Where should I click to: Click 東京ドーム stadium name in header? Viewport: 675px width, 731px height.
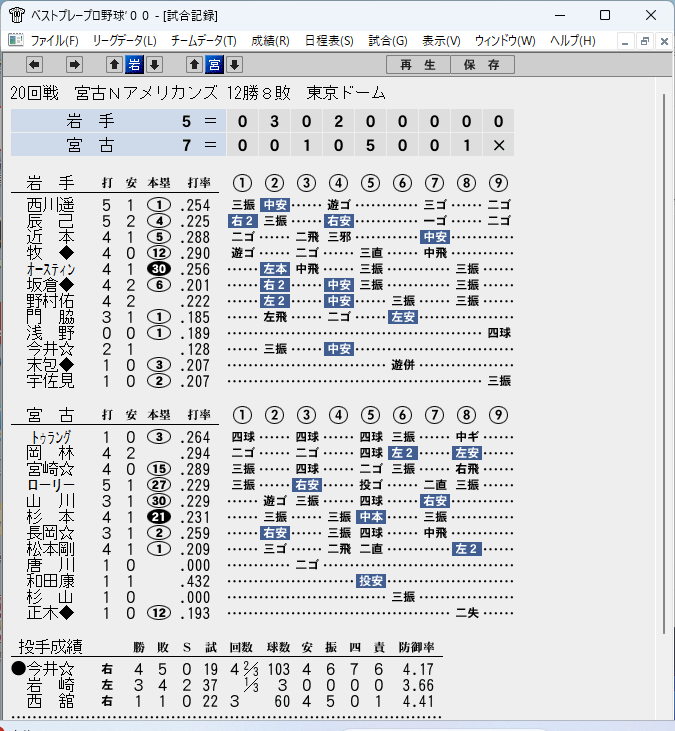coord(346,93)
